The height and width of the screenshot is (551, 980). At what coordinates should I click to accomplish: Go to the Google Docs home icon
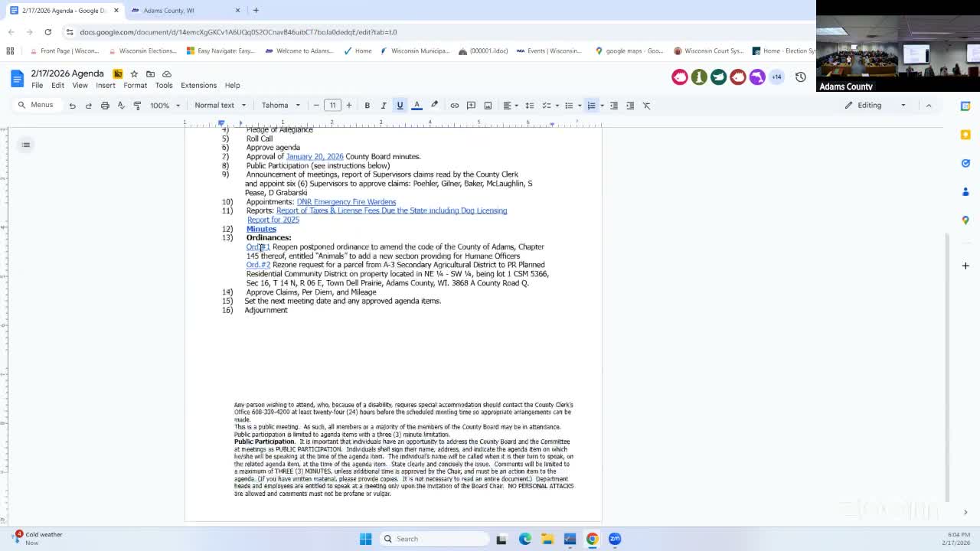(x=17, y=78)
